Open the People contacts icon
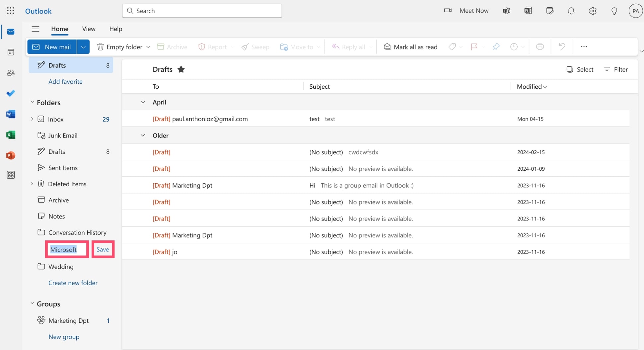 11,73
